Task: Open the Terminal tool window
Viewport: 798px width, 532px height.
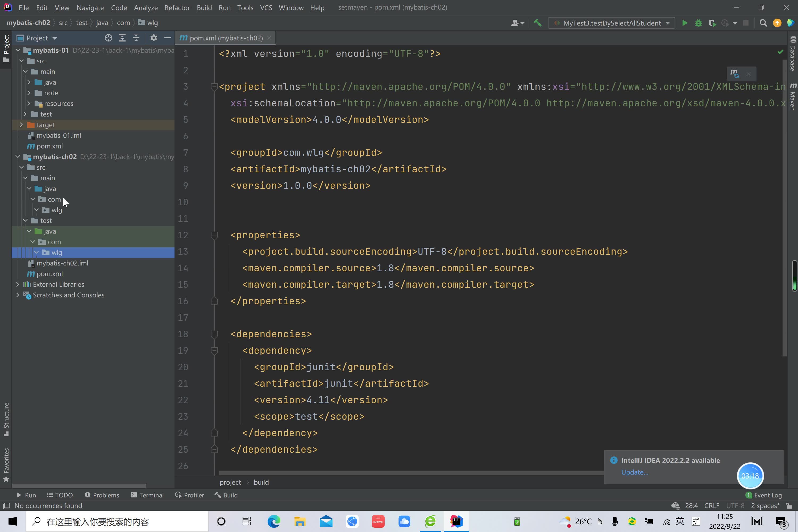Action: (x=147, y=495)
